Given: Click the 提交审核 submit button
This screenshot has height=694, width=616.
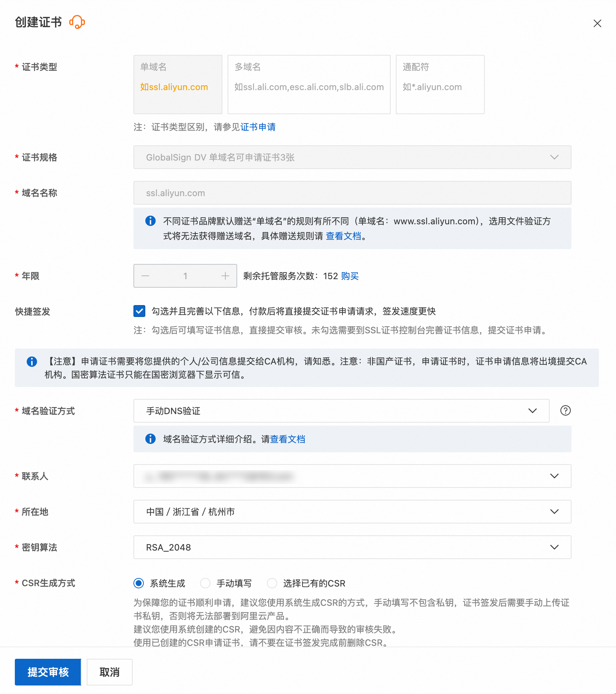Looking at the screenshot, I should pyautogui.click(x=48, y=672).
